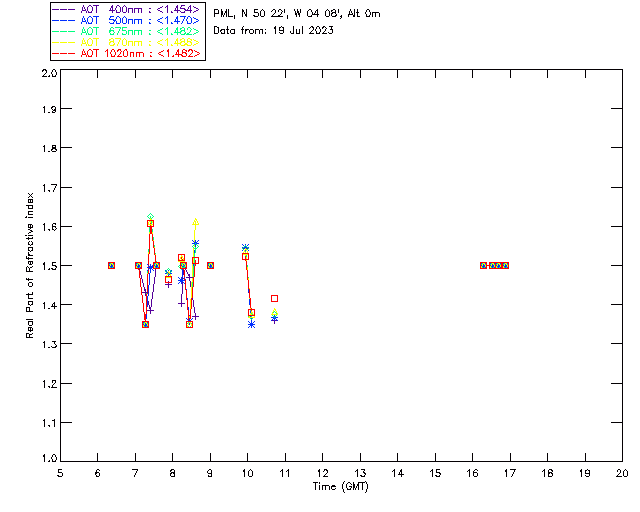Click the y-axis tick label 2.0
Image resolution: width=640 pixels, height=512 pixels.
point(49,73)
